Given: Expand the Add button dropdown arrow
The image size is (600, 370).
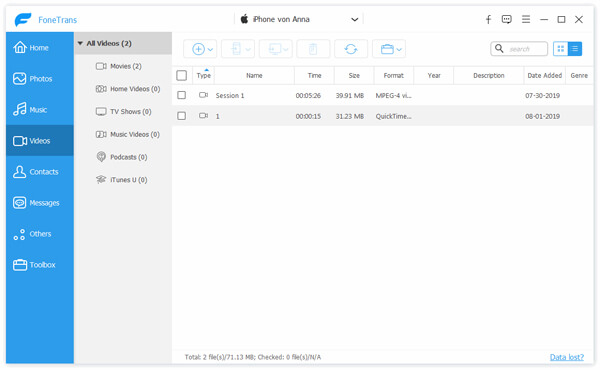Looking at the screenshot, I should (210, 49).
